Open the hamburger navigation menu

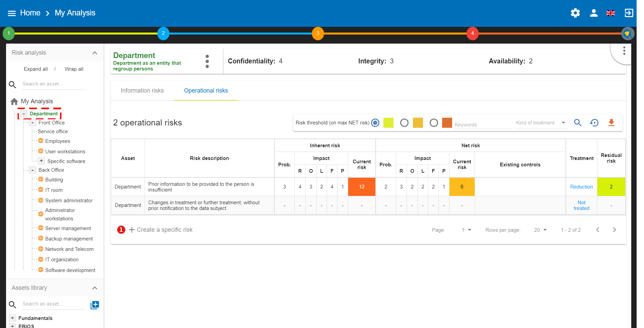pyautogui.click(x=12, y=13)
